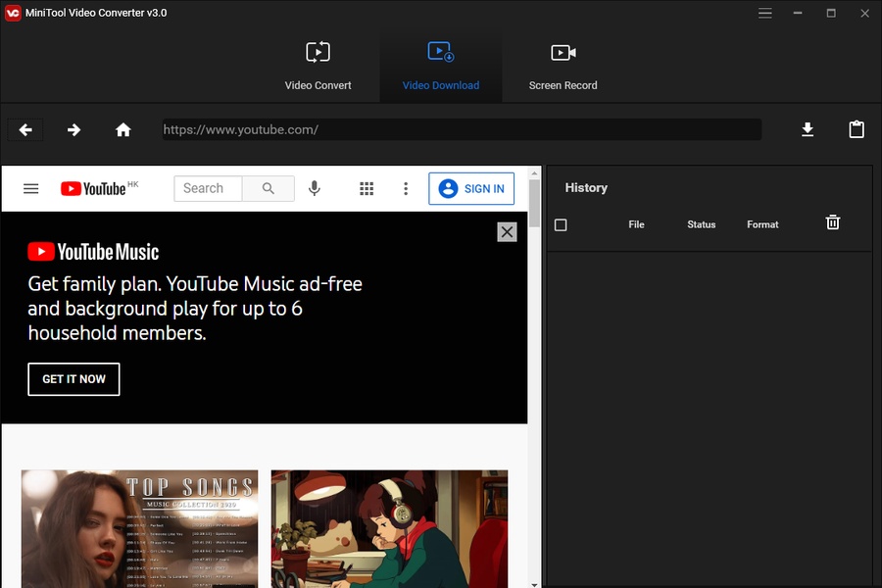Click the Status column header
The width and height of the screenshot is (882, 588).
(x=701, y=224)
